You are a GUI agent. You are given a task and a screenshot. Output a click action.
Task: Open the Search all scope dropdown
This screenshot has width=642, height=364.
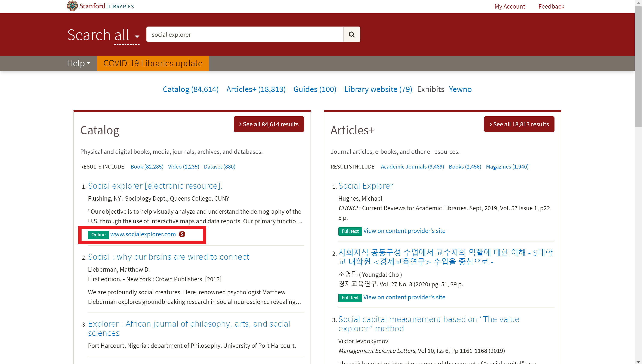tap(126, 35)
